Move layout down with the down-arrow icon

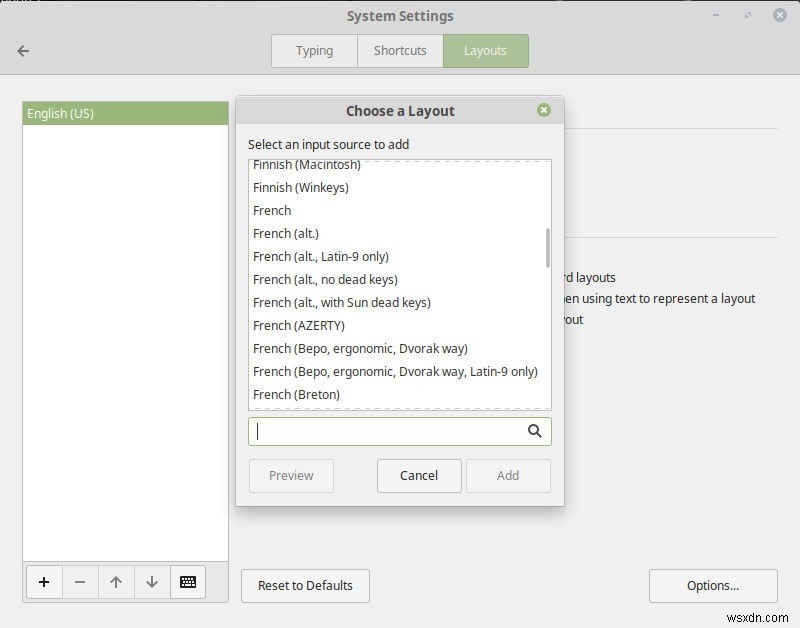click(x=152, y=581)
